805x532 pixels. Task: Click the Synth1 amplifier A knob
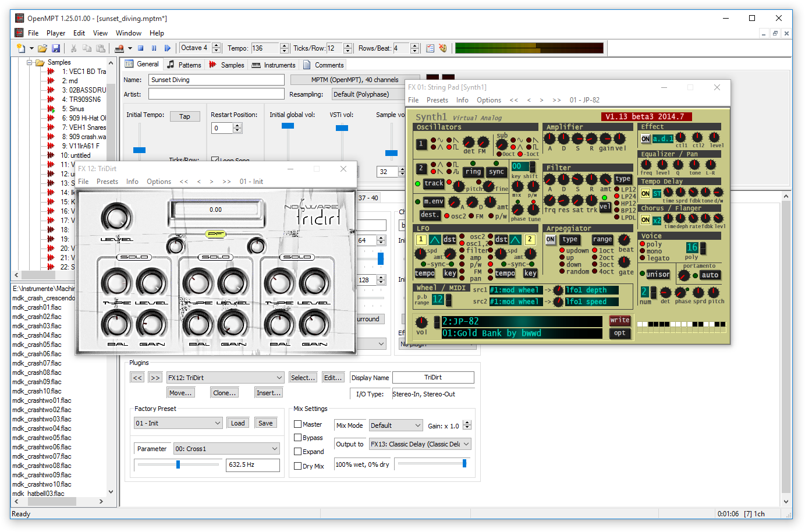click(549, 139)
